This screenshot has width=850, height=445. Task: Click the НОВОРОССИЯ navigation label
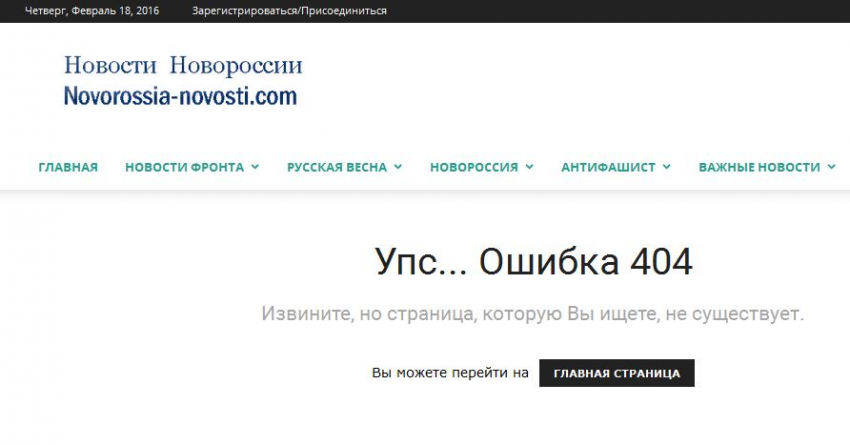[x=473, y=167]
